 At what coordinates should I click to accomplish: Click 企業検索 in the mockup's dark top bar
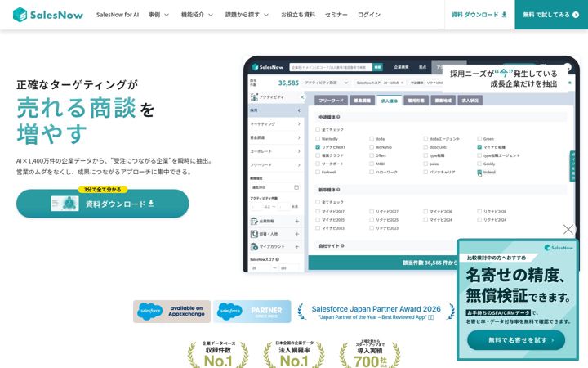[401, 67]
